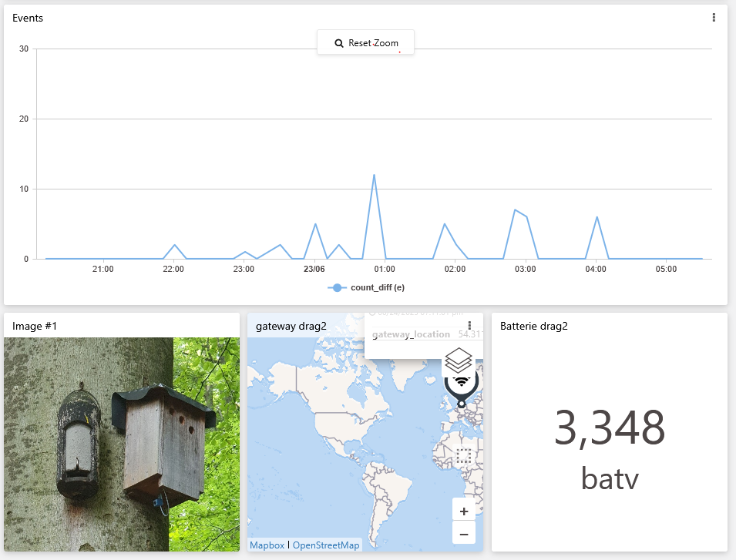Open the Events widget options menu

[714, 18]
